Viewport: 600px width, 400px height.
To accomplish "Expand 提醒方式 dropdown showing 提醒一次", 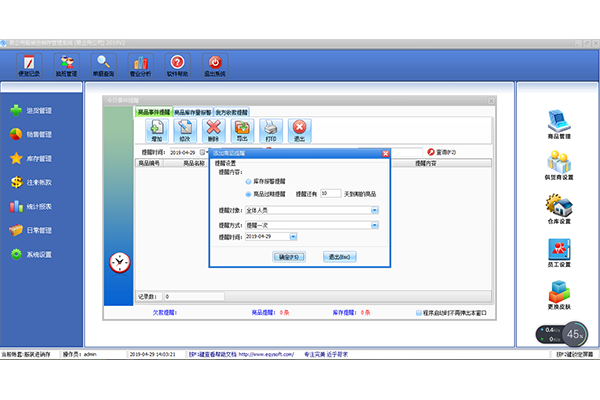I will [375, 225].
